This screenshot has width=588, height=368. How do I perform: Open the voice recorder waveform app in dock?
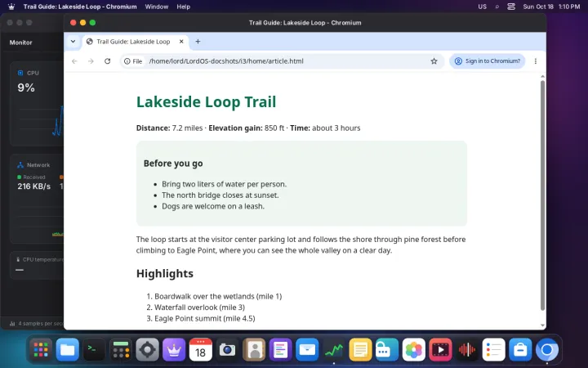tap(467, 350)
